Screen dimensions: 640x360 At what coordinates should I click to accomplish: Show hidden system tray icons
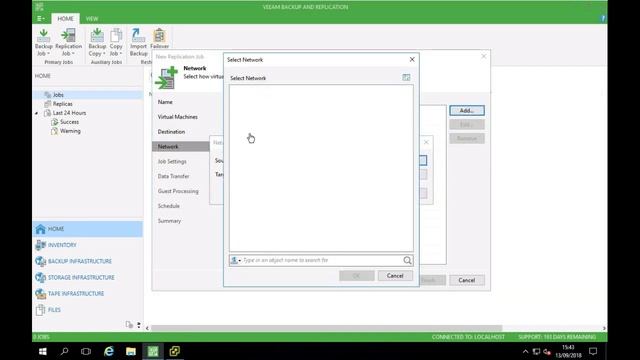tap(525, 351)
